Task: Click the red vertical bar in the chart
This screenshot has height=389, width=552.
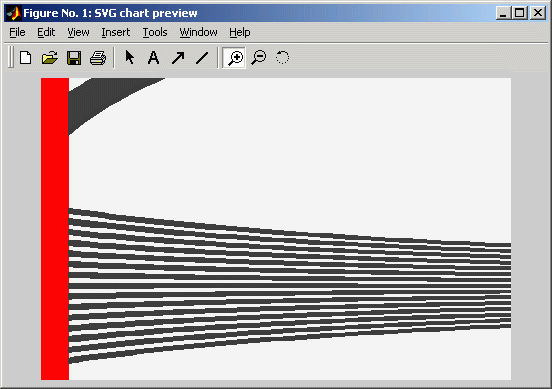Action: point(55,229)
